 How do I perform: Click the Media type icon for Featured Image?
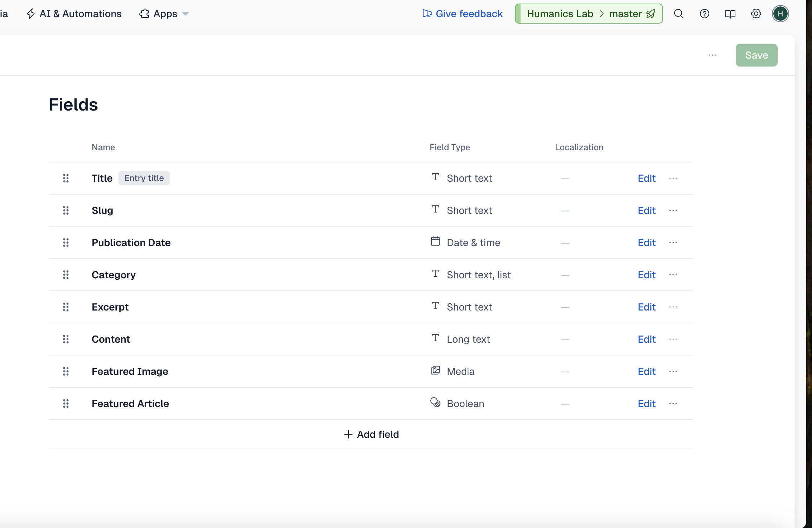(x=435, y=371)
